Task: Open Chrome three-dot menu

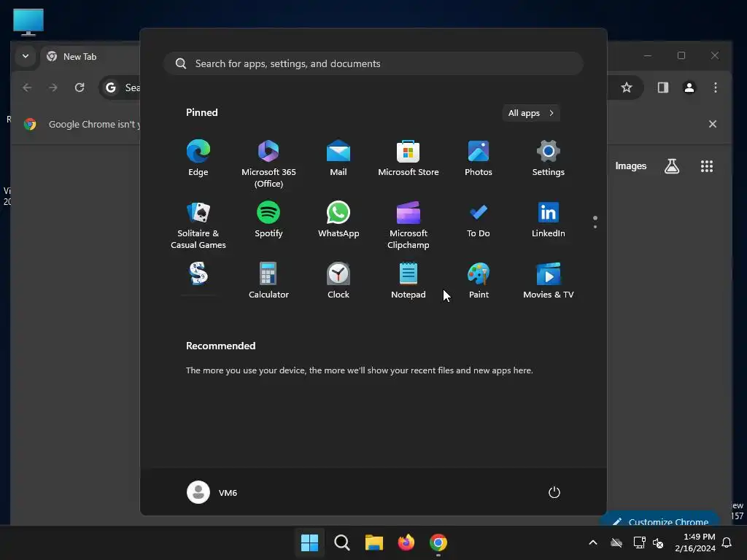Action: (x=715, y=87)
